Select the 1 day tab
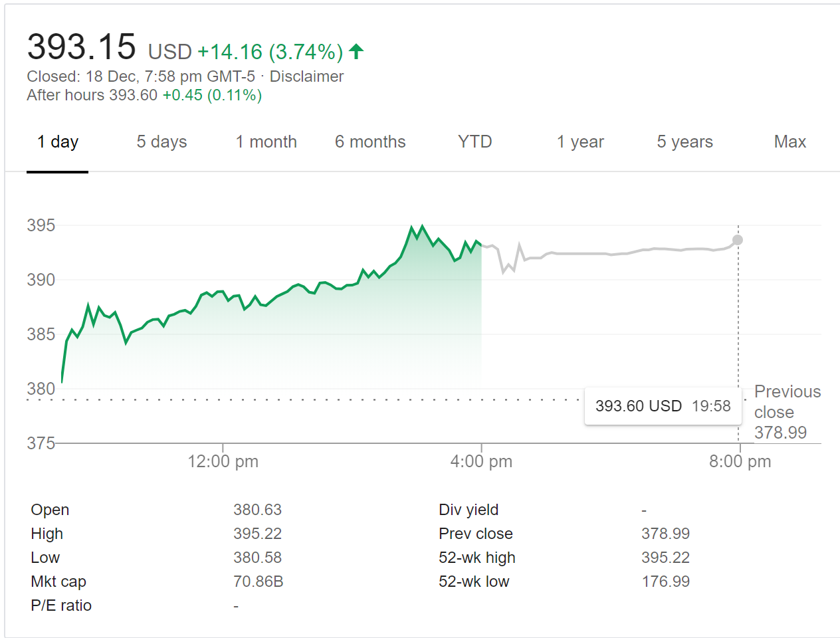Screen dimensions: 840x638 pos(58,142)
